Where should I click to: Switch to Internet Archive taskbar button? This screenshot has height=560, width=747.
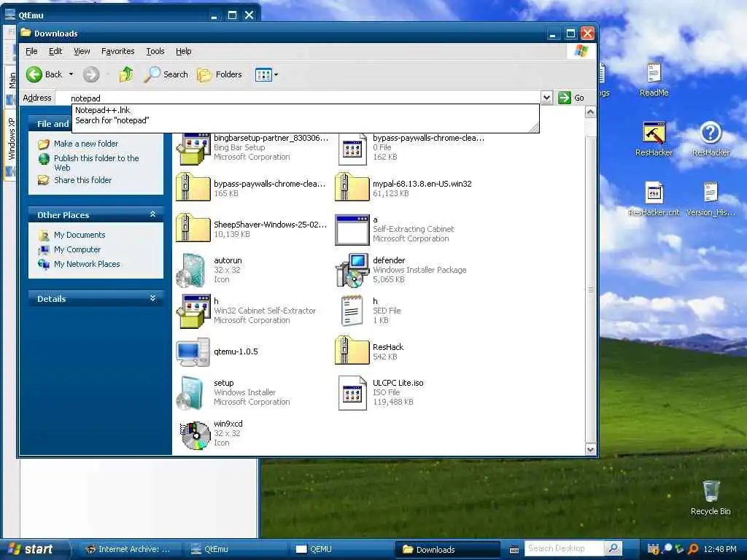point(128,549)
